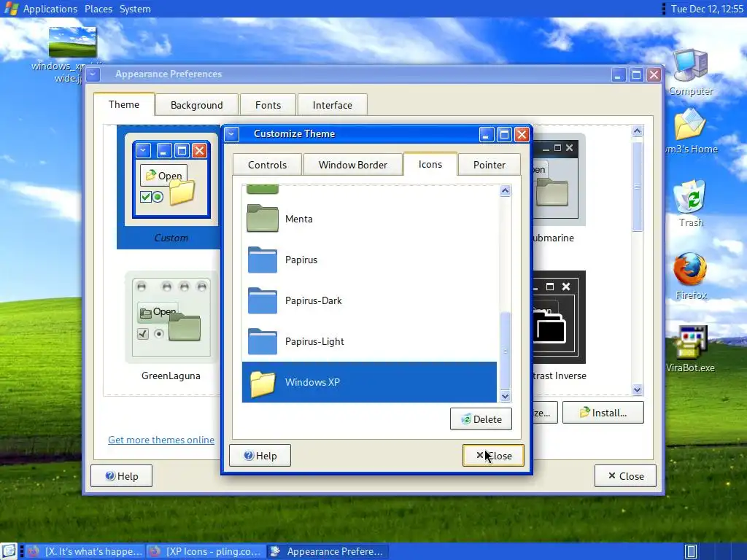The height and width of the screenshot is (560, 747).
Task: Close the Customize Theme dialog
Action: point(494,456)
